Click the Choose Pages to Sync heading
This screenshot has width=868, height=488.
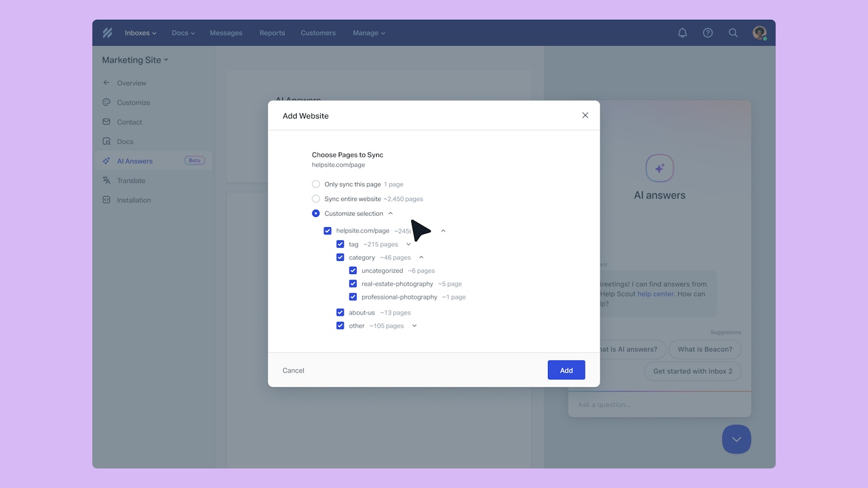[x=347, y=155]
